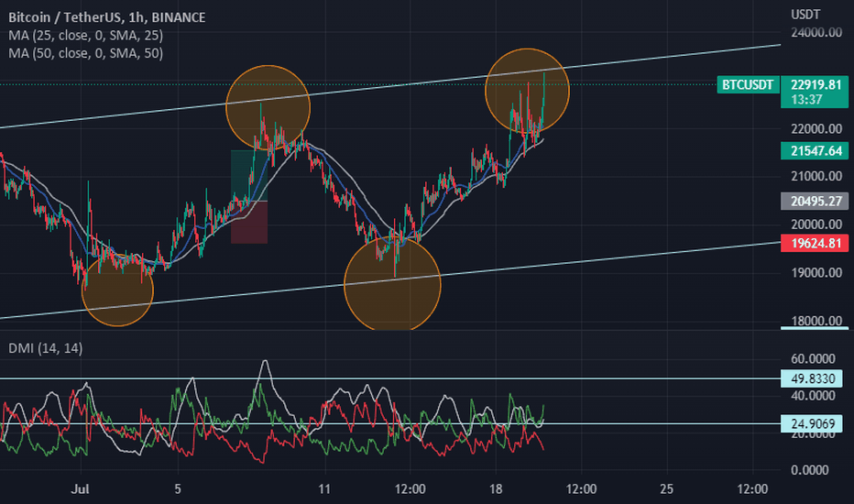Click the current price label 22919.81
Viewport: 854px width, 504px height.
(x=816, y=84)
